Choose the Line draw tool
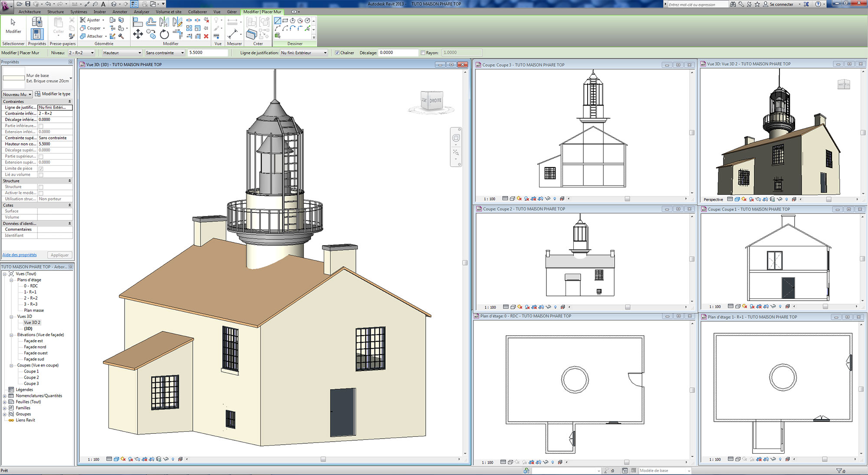This screenshot has height=475, width=868. tap(278, 20)
